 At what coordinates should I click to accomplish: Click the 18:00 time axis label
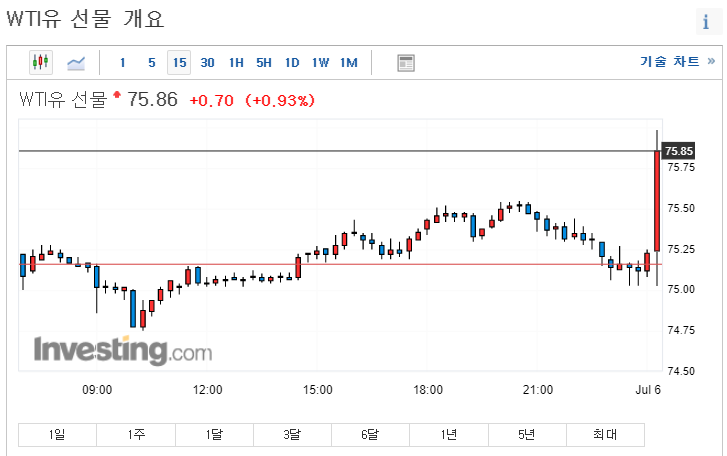coord(428,390)
